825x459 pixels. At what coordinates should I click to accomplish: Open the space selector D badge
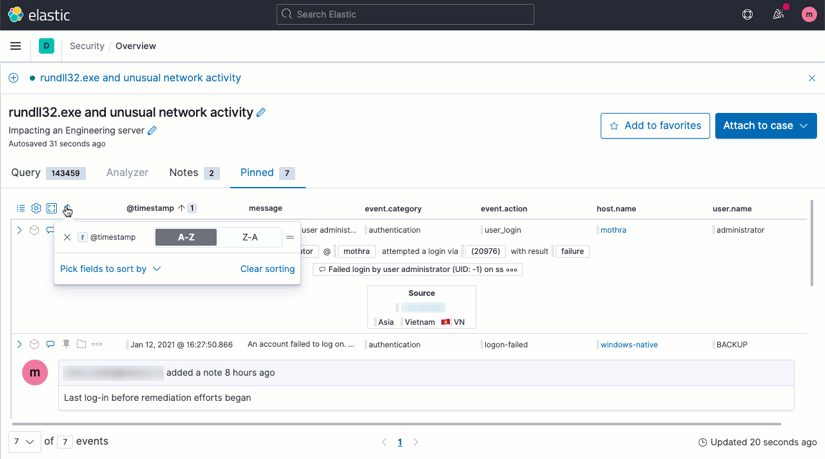(46, 46)
